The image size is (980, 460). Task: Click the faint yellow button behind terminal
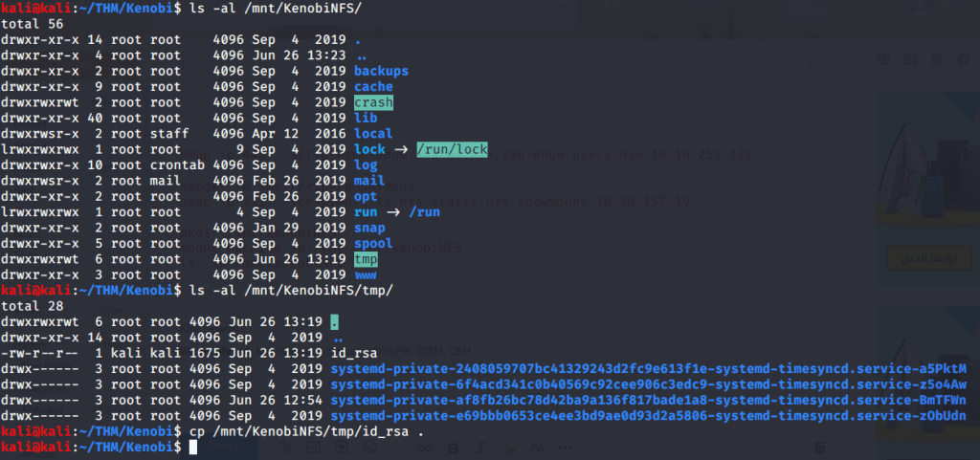[919, 258]
